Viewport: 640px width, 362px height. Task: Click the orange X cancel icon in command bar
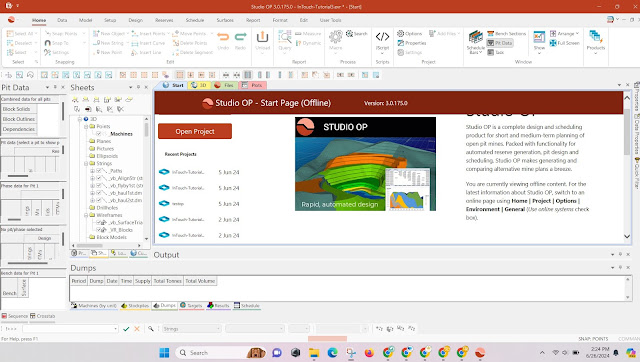point(137,329)
